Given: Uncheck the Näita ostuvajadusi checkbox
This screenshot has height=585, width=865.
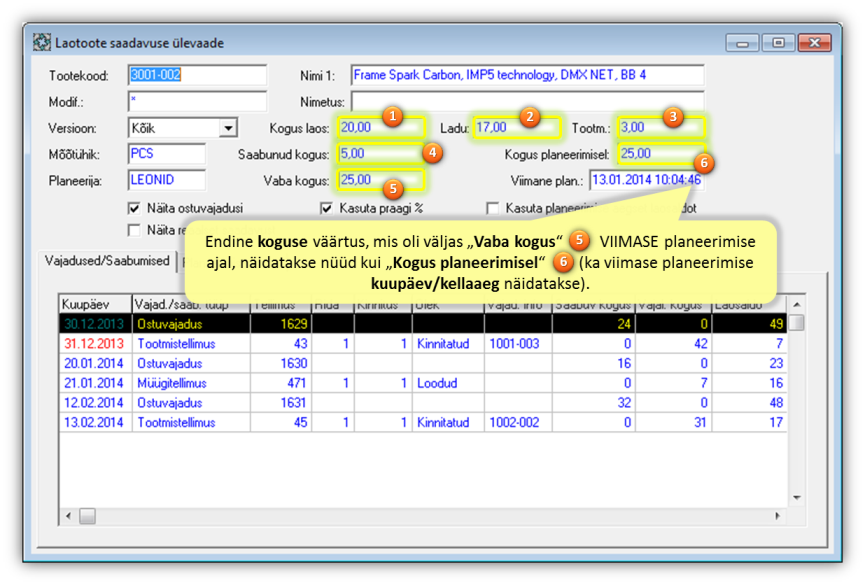Looking at the screenshot, I should point(134,209).
